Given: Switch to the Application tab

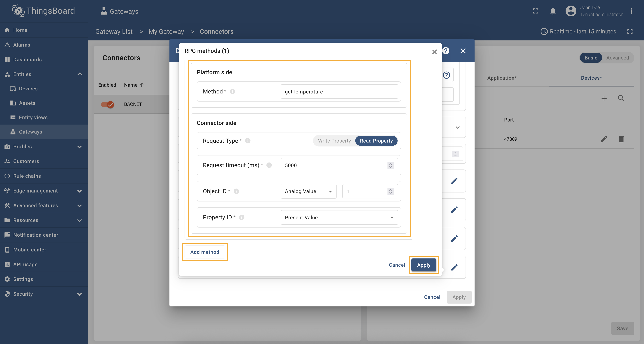Looking at the screenshot, I should pos(502,78).
